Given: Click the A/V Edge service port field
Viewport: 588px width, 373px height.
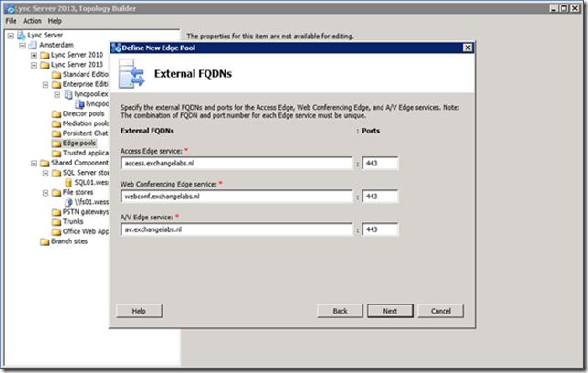Looking at the screenshot, I should click(x=380, y=229).
